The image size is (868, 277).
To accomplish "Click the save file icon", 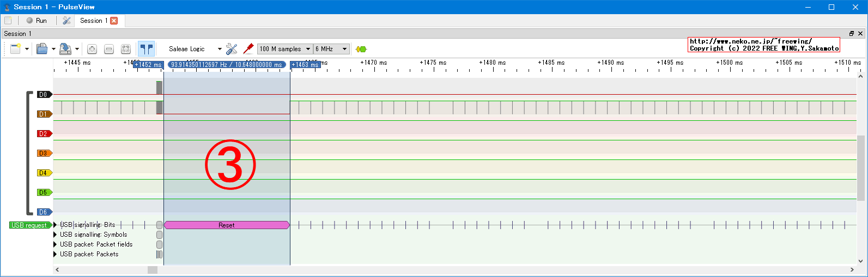I will point(65,49).
